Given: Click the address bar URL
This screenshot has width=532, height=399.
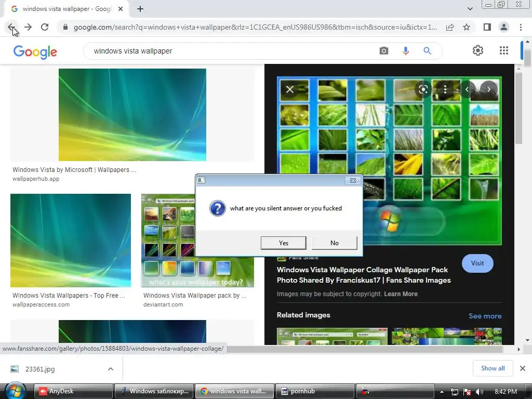Looking at the screenshot, I should pos(255,27).
